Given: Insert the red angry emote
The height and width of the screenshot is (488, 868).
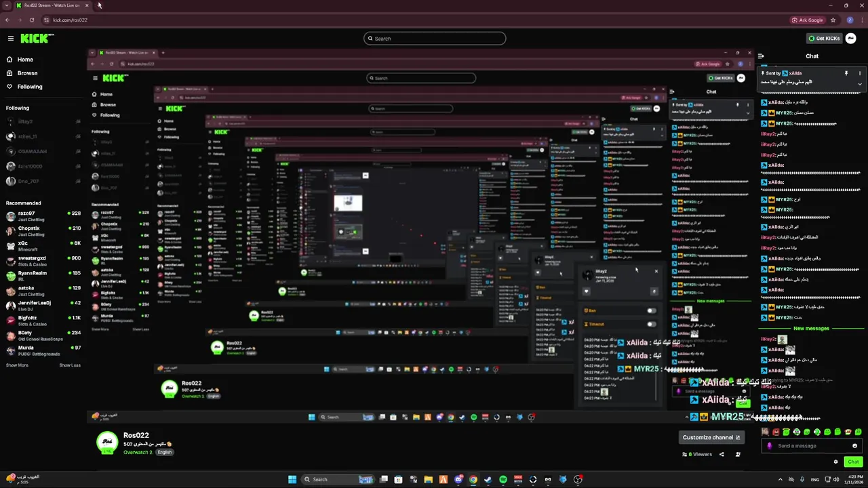Looking at the screenshot, I should point(776,432).
